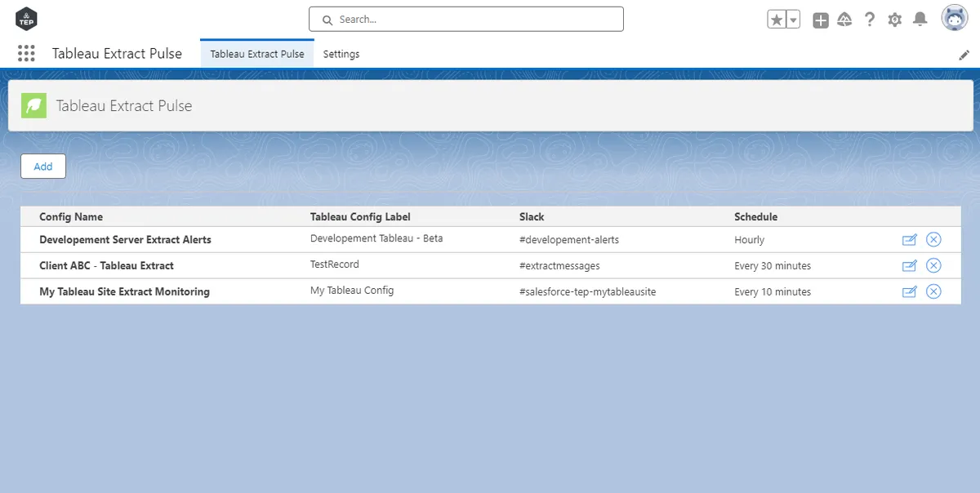The width and height of the screenshot is (980, 493).
Task: Expand the favorites list dropdown arrow
Action: coord(792,20)
